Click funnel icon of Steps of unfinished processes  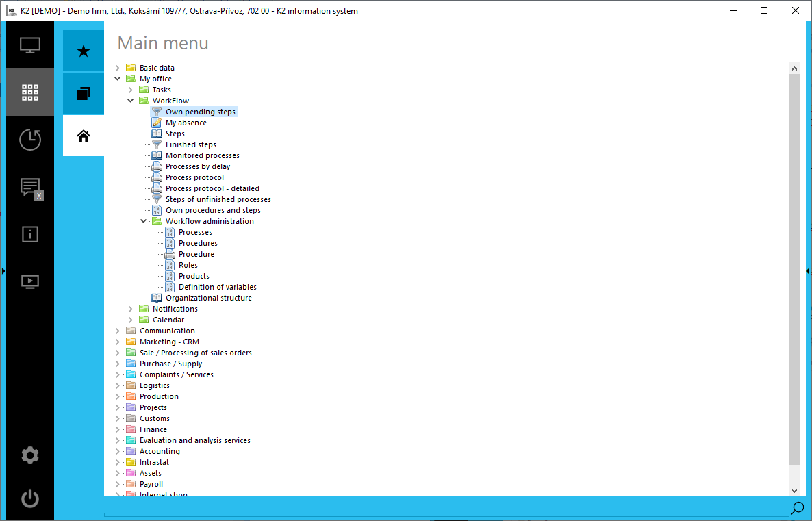[x=156, y=199]
